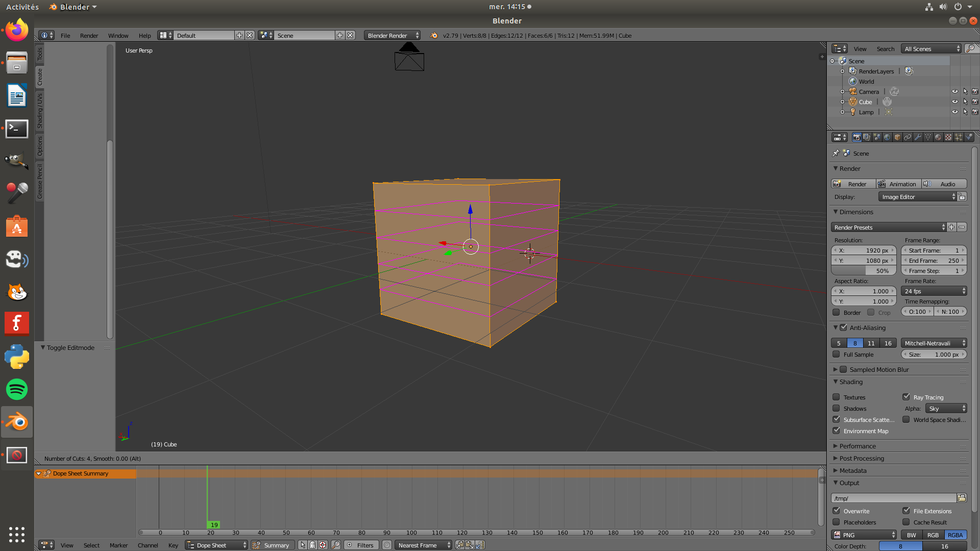This screenshot has width=980, height=551.
Task: Toggle Camera visibility eye in outliner
Action: 954,91
